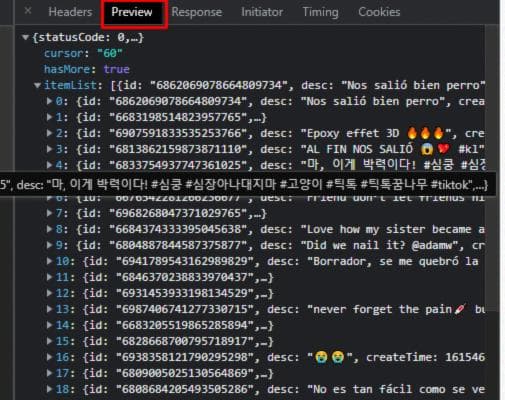The width and height of the screenshot is (505, 400).
Task: Open the Initiator tab
Action: (262, 12)
